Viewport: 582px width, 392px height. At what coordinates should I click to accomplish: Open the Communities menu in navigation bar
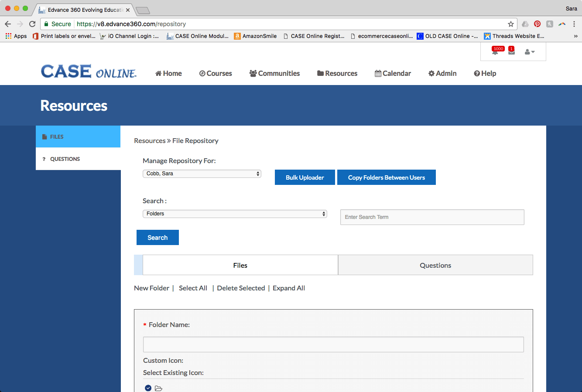[x=274, y=73]
